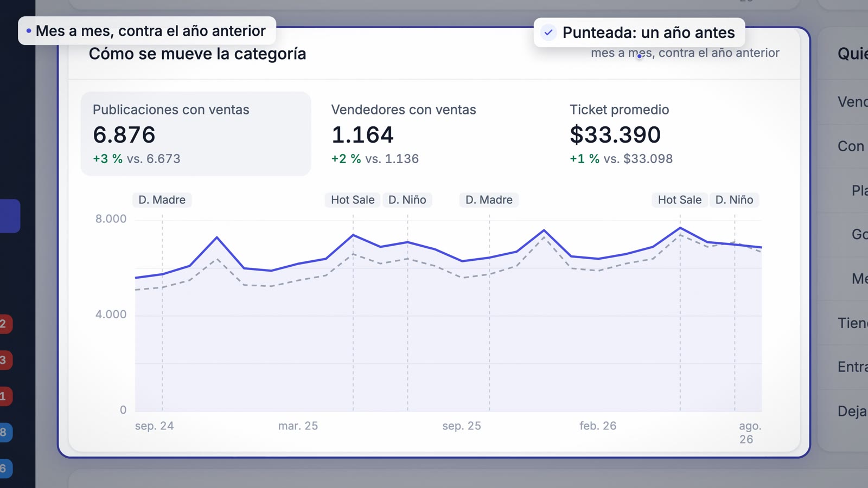Click the D. Niño event label above ago. 26

pos(735,200)
